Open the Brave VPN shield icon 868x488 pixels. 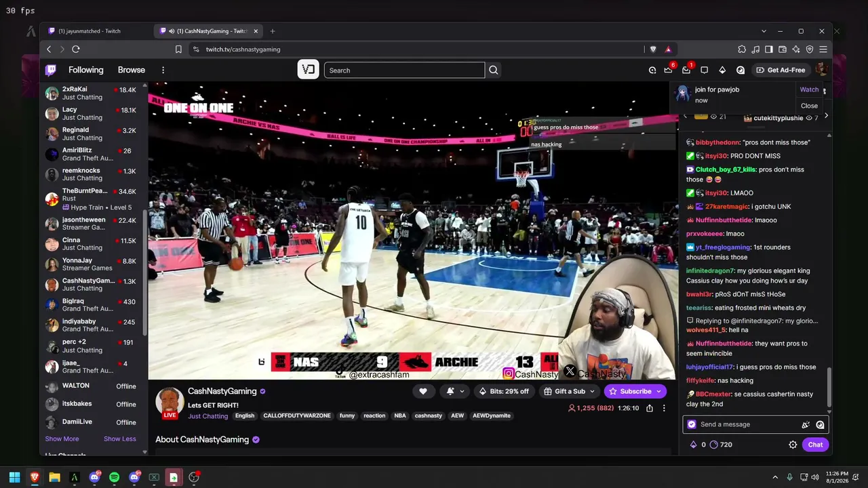[x=810, y=49]
